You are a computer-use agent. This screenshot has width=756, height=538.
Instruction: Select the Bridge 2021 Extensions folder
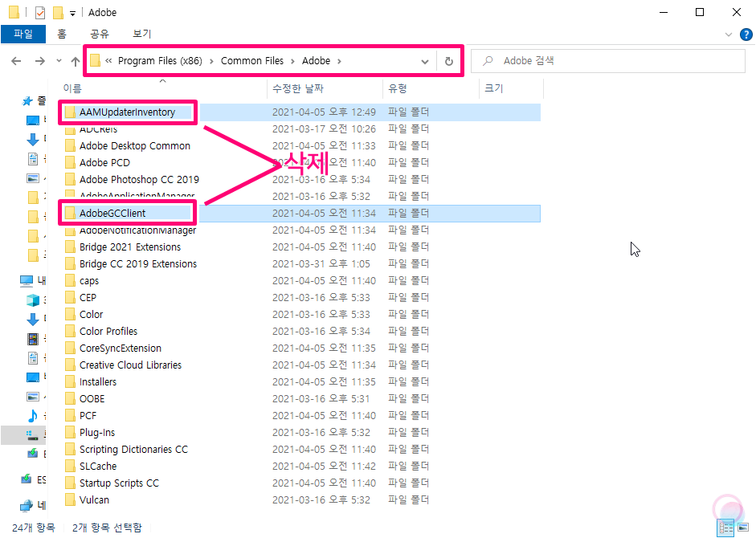point(129,247)
